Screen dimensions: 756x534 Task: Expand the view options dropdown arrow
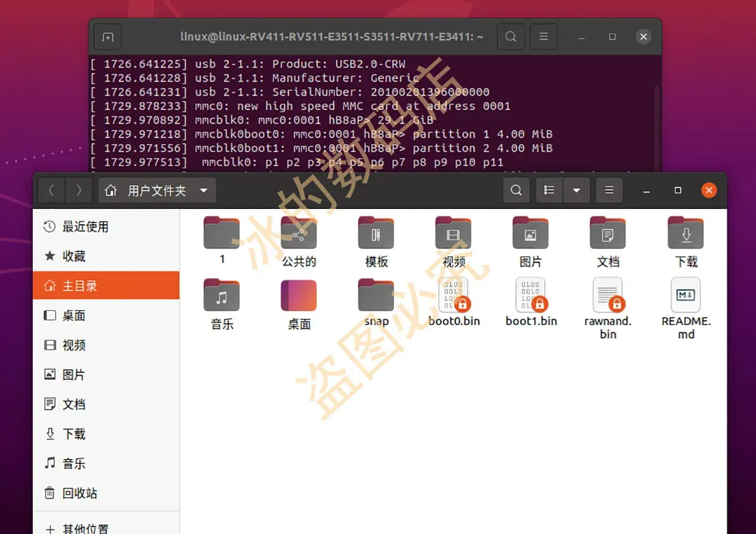click(x=576, y=190)
